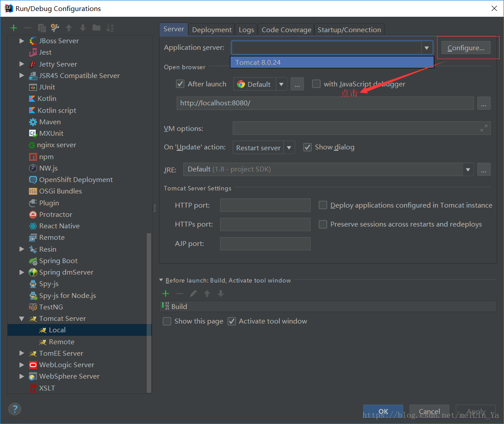Screen dimensions: 504x424
Task: Open the On 'Update' action dropdown
Action: pos(289,148)
